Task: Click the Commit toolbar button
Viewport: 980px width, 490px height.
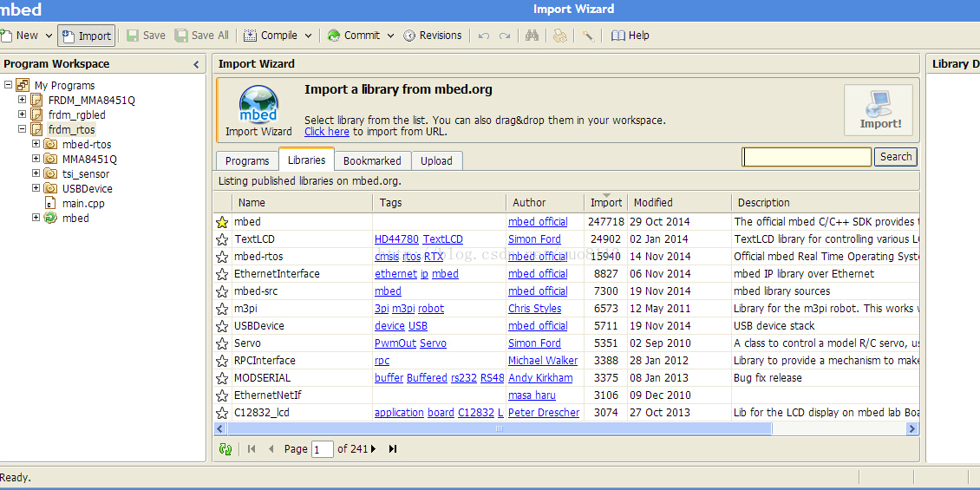Action: coord(355,36)
